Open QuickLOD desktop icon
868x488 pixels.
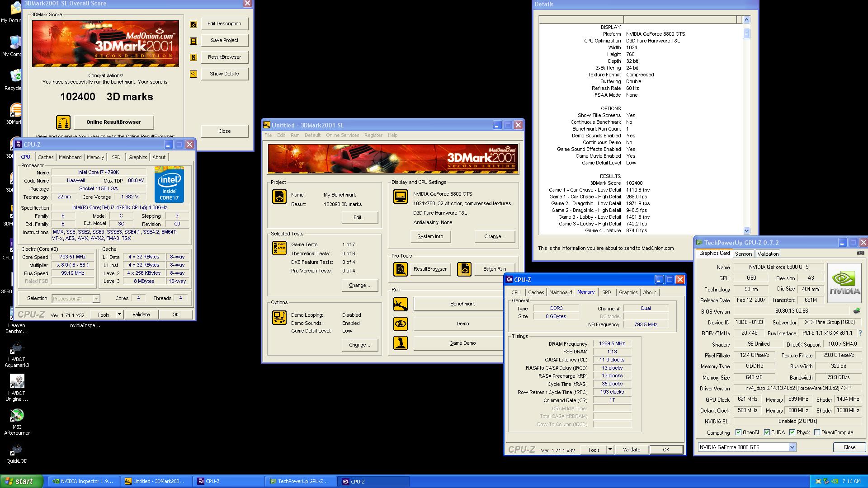point(17,453)
